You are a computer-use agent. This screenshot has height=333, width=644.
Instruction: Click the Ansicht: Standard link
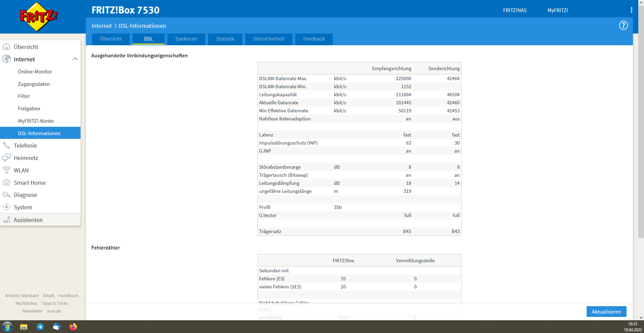click(x=22, y=296)
